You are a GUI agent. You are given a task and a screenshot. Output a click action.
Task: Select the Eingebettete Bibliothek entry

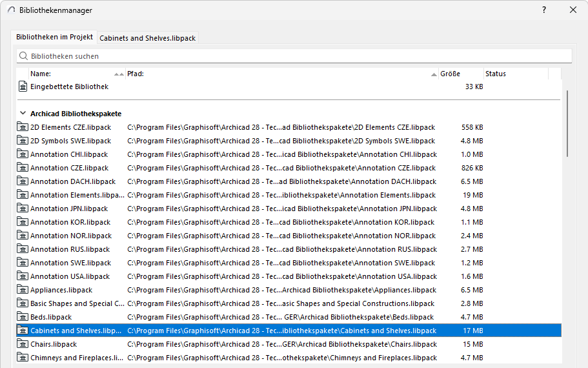tap(69, 87)
